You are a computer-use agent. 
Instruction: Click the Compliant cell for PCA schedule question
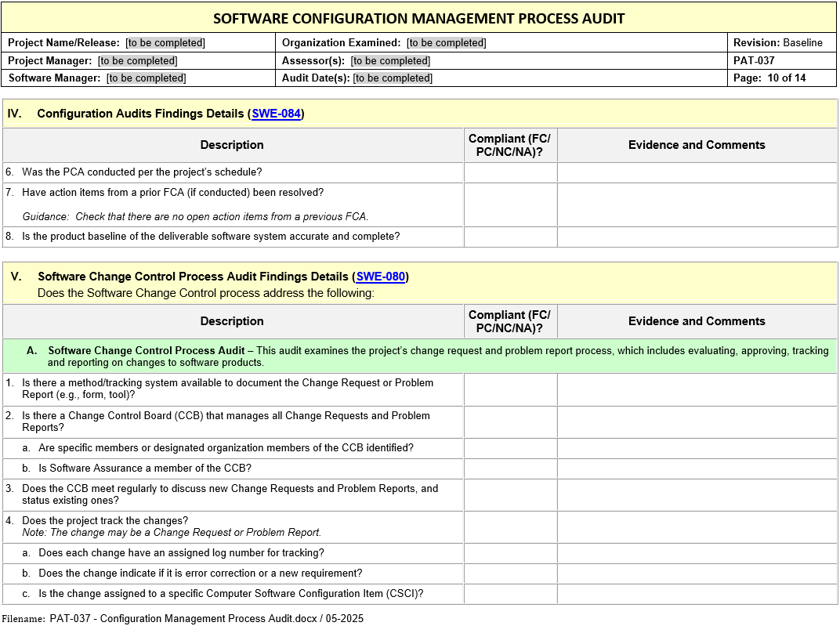click(510, 172)
